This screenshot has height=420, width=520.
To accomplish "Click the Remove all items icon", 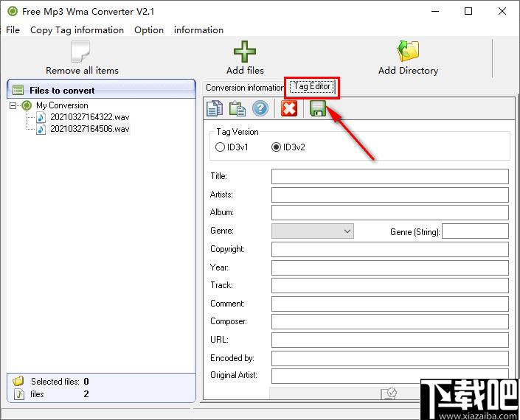I will click(x=81, y=52).
